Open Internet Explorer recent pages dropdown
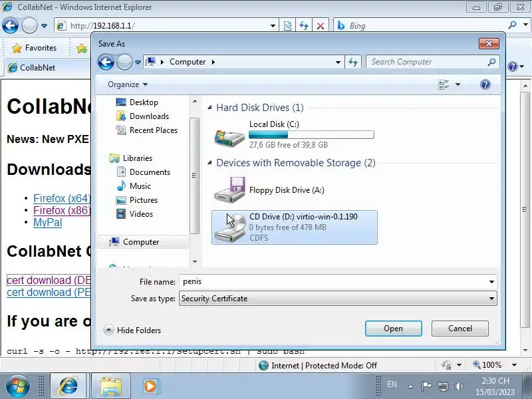The height and width of the screenshot is (399, 532). coord(44,26)
